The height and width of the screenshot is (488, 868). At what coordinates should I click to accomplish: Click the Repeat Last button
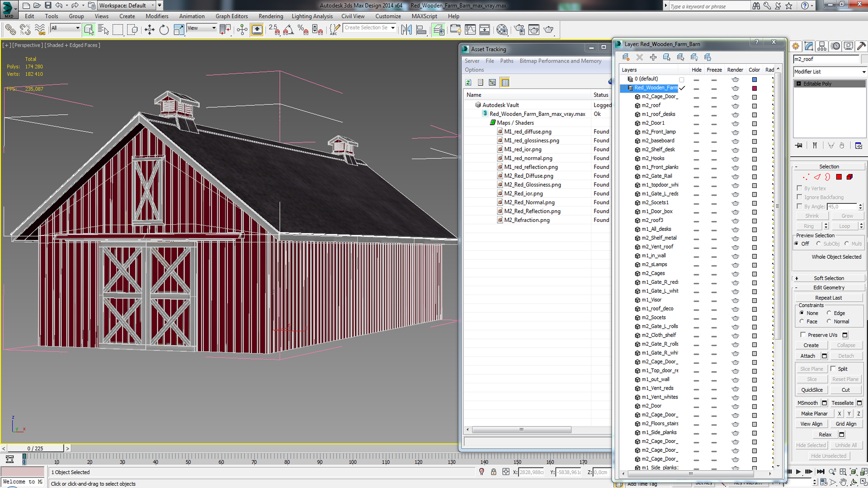(829, 298)
